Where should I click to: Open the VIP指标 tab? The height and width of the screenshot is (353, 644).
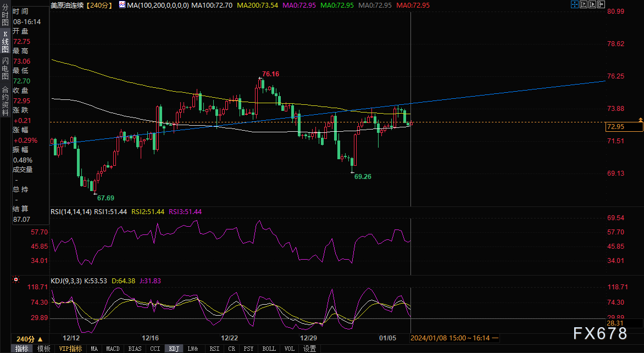(x=70, y=349)
